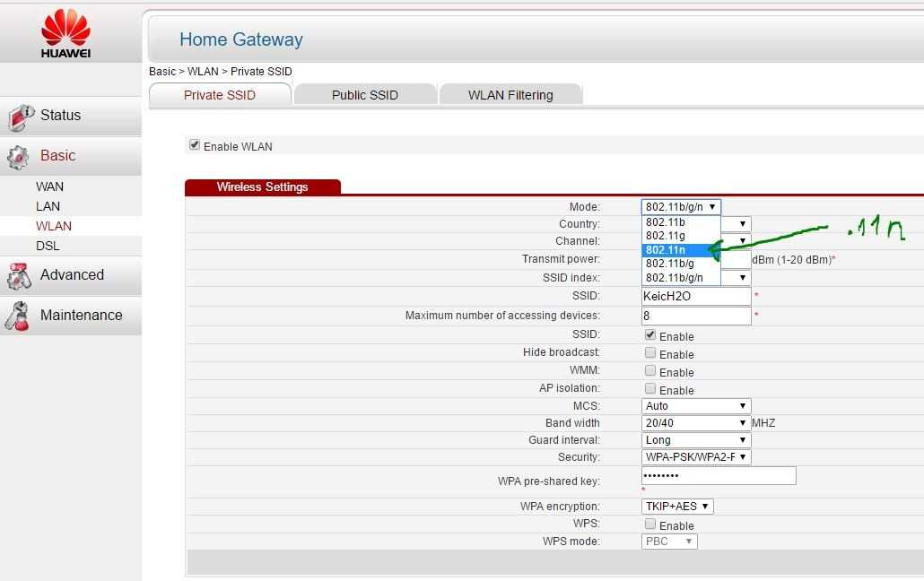This screenshot has height=581, width=924.
Task: Enable the WMM checkbox
Action: pyautogui.click(x=650, y=370)
